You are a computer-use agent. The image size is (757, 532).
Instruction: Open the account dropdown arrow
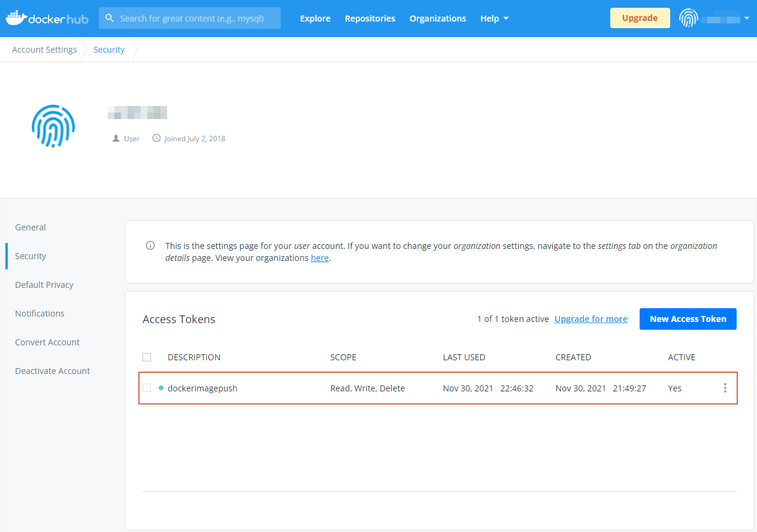746,19
